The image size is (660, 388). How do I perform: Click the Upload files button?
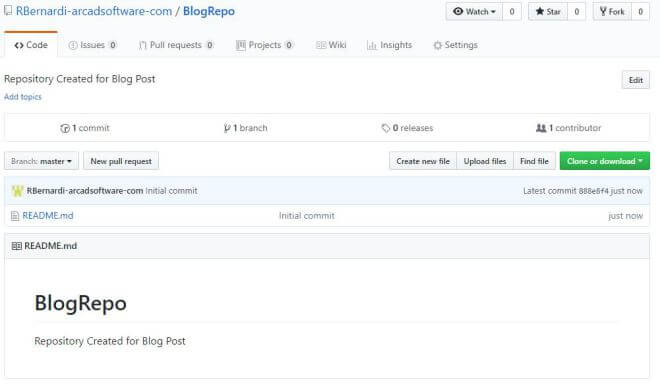(485, 161)
